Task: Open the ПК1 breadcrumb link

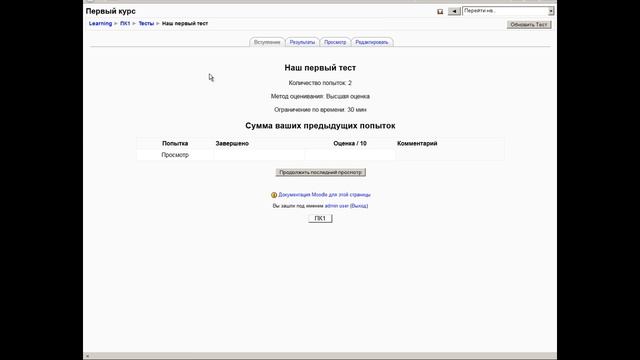Action: (125, 23)
